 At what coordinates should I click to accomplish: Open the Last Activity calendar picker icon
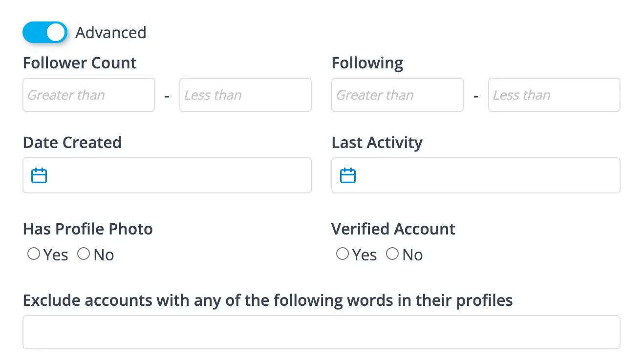pyautogui.click(x=347, y=175)
